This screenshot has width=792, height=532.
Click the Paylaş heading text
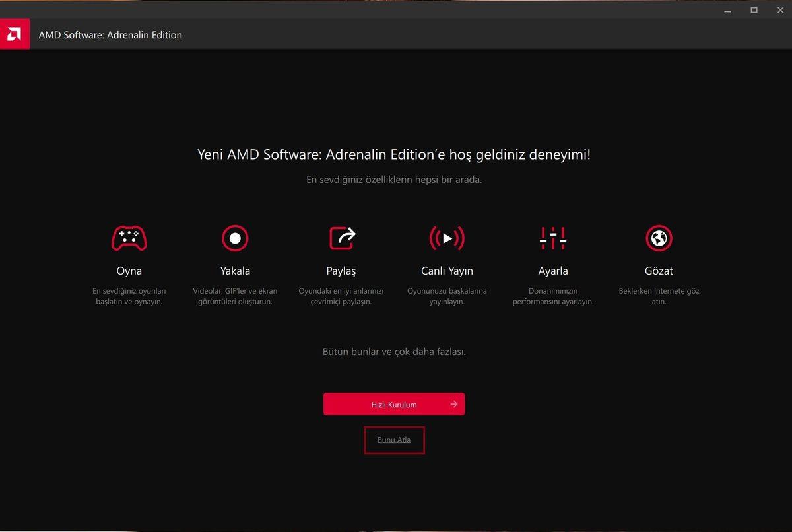341,271
